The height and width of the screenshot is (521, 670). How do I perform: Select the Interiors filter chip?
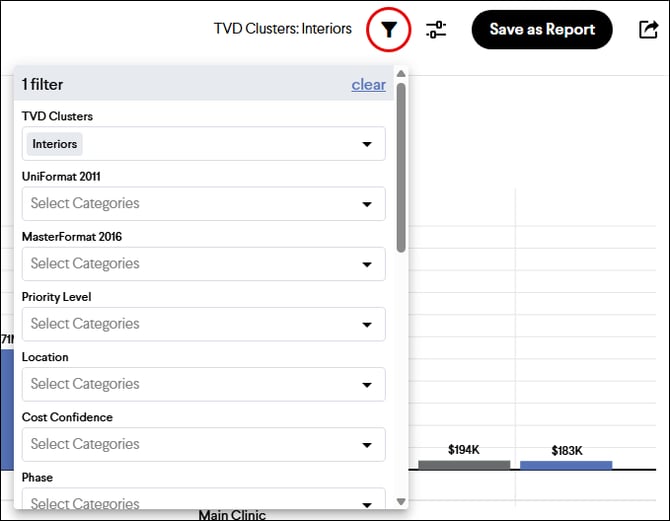coord(55,144)
